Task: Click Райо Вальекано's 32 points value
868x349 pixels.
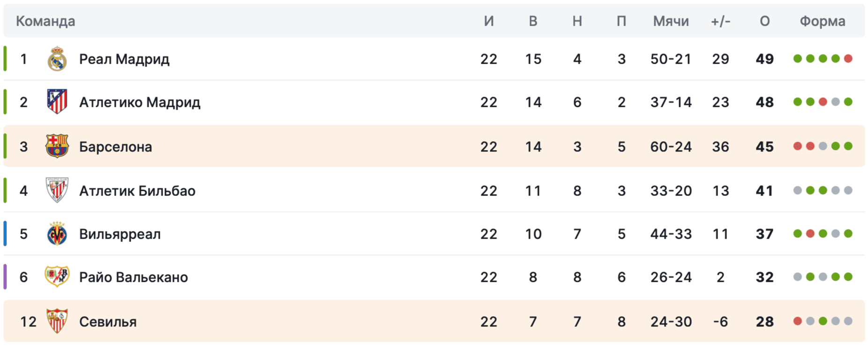Action: (x=764, y=277)
